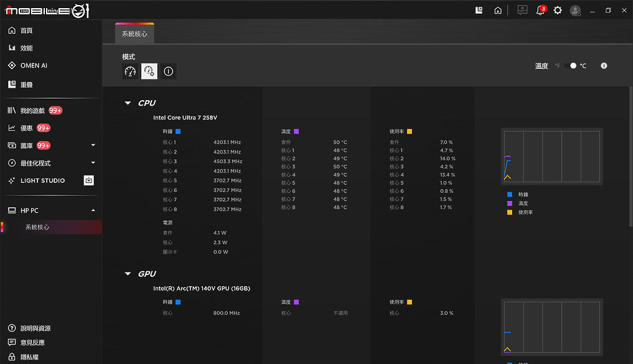
Task: Collapse the HP PC sidebar group arrow
Action: (x=93, y=211)
